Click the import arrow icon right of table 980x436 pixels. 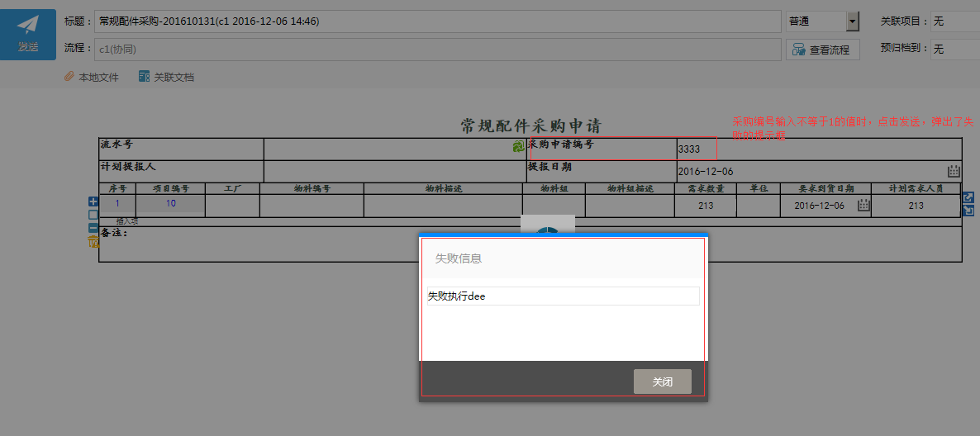(x=968, y=211)
